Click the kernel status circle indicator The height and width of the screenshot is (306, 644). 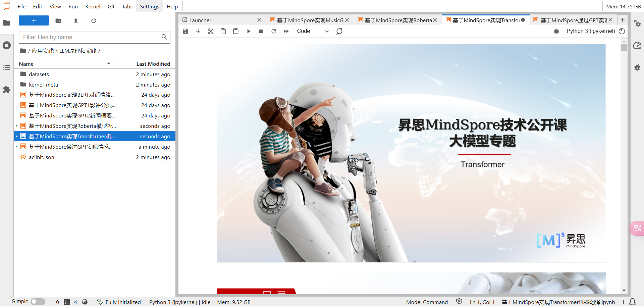point(622,31)
